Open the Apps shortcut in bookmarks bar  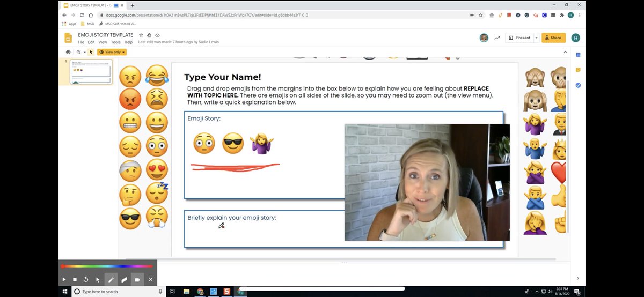pos(69,24)
